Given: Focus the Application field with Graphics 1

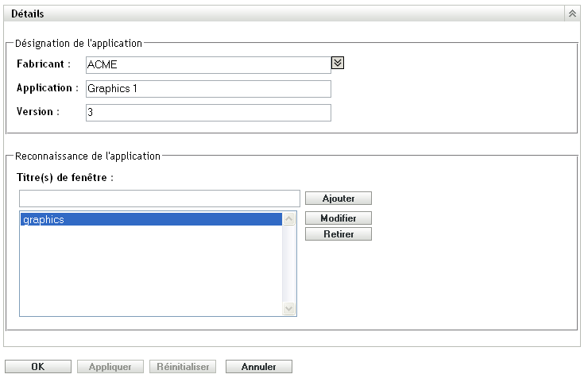Looking at the screenshot, I should 207,88.
